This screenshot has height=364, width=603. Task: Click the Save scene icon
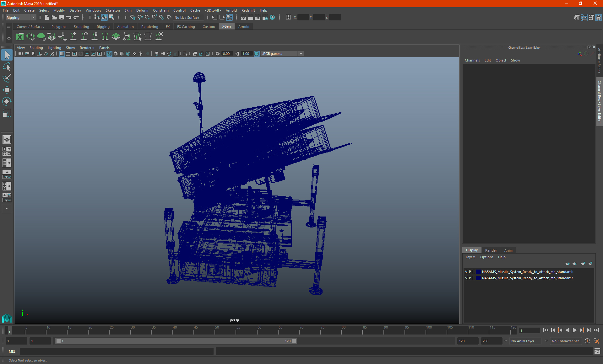coord(62,18)
